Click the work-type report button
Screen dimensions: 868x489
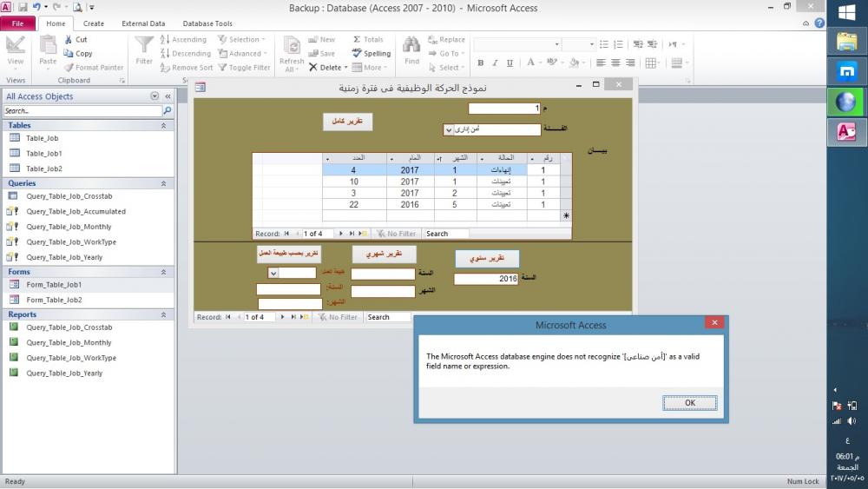pyautogui.click(x=289, y=253)
